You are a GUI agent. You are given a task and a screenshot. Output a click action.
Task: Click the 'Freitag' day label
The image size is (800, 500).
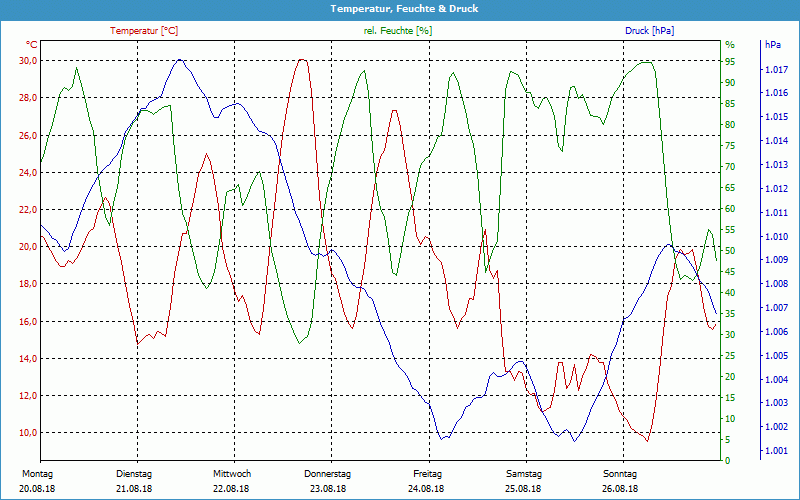click(428, 474)
